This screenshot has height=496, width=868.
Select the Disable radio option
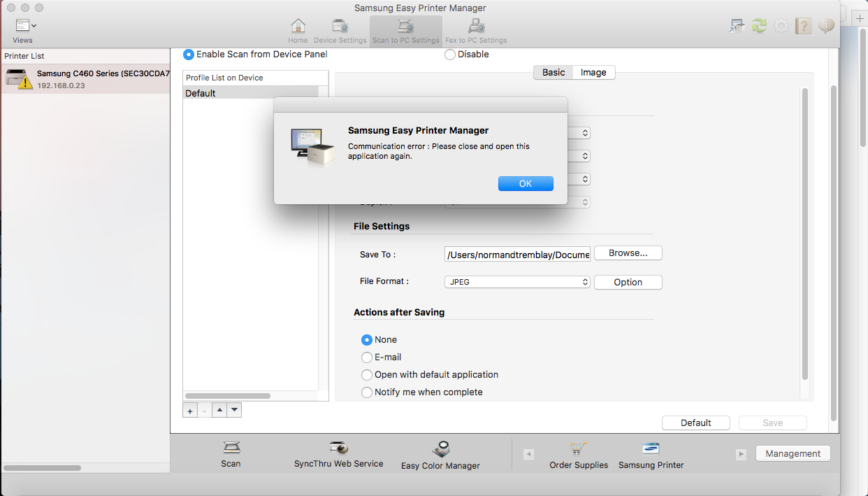point(450,55)
